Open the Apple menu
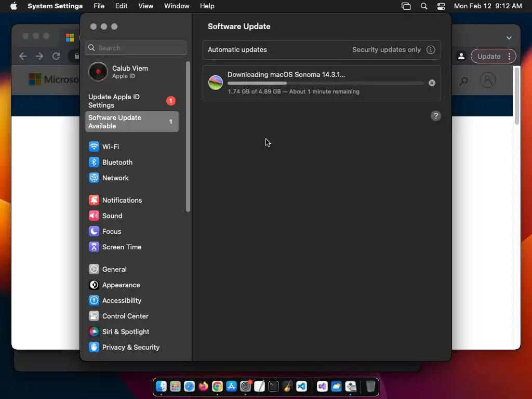This screenshot has height=399, width=532. tap(14, 6)
